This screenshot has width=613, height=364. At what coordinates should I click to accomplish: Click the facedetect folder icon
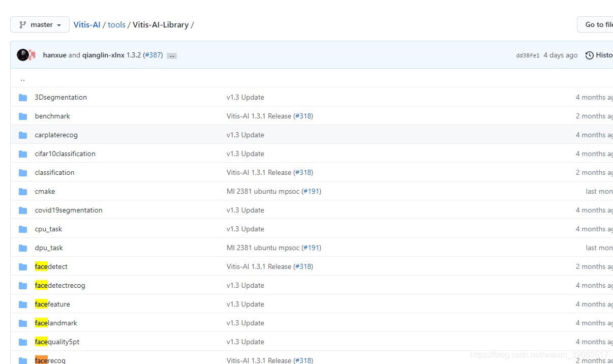click(23, 266)
